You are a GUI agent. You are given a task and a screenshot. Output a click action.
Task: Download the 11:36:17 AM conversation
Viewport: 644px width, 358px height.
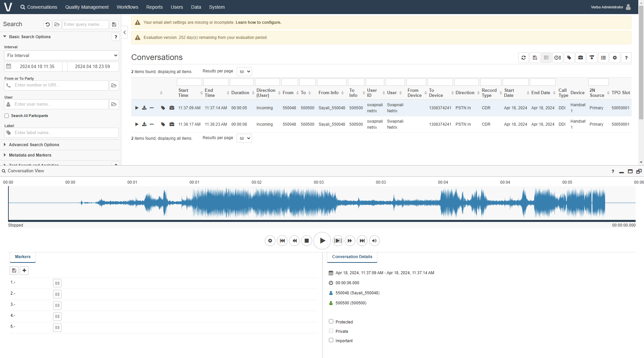point(144,124)
